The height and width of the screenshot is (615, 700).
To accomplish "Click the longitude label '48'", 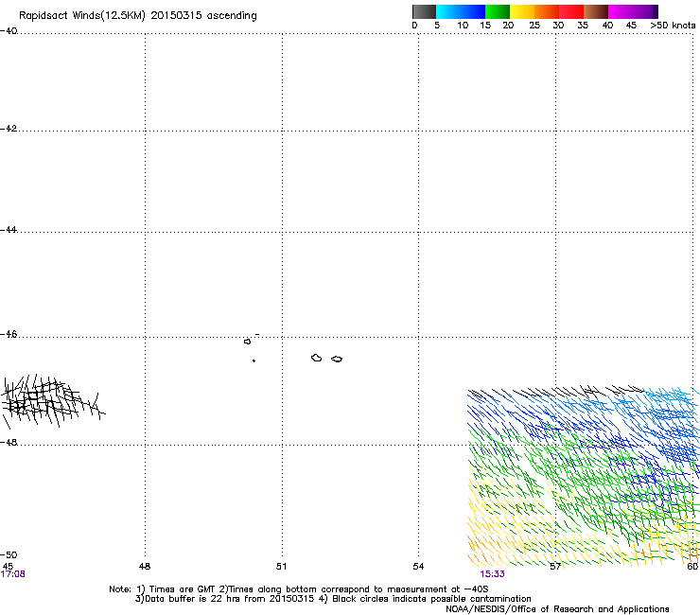I will (x=145, y=567).
